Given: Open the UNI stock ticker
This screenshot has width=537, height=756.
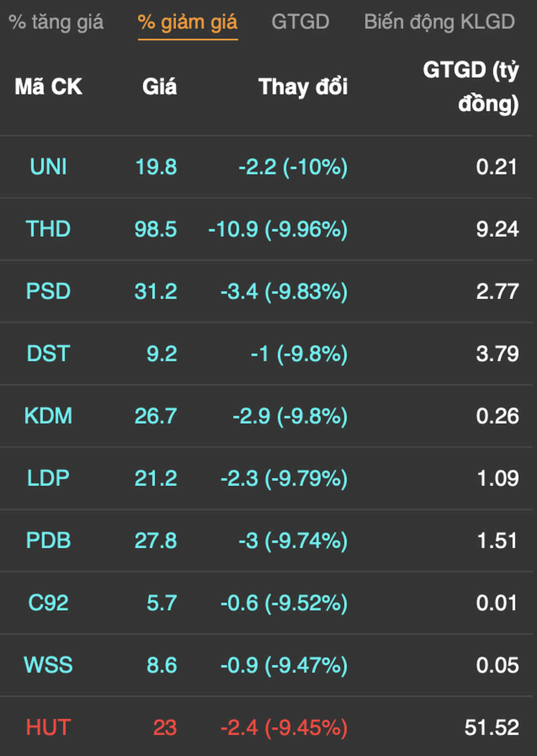Looking at the screenshot, I should pos(48,167).
